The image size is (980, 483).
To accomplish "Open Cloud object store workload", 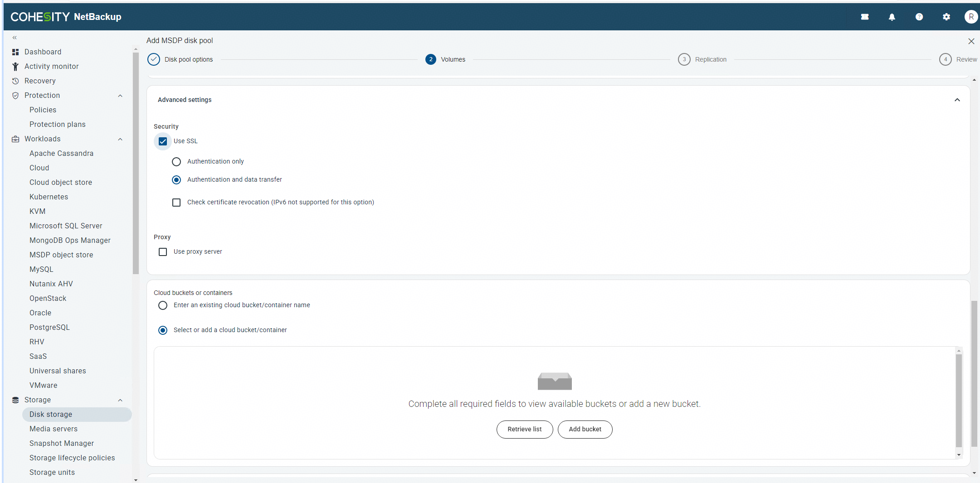I will pos(61,183).
